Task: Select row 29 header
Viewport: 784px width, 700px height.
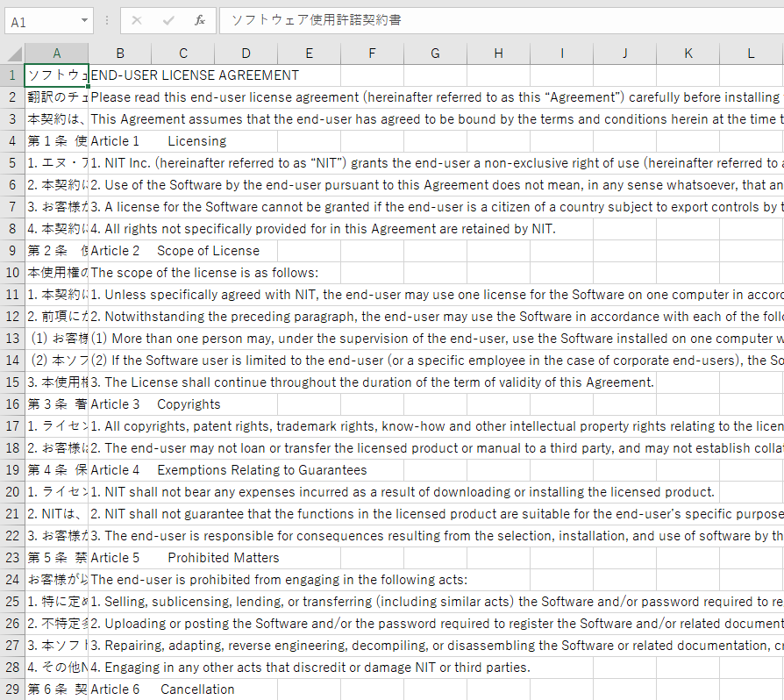Action: tap(12, 689)
